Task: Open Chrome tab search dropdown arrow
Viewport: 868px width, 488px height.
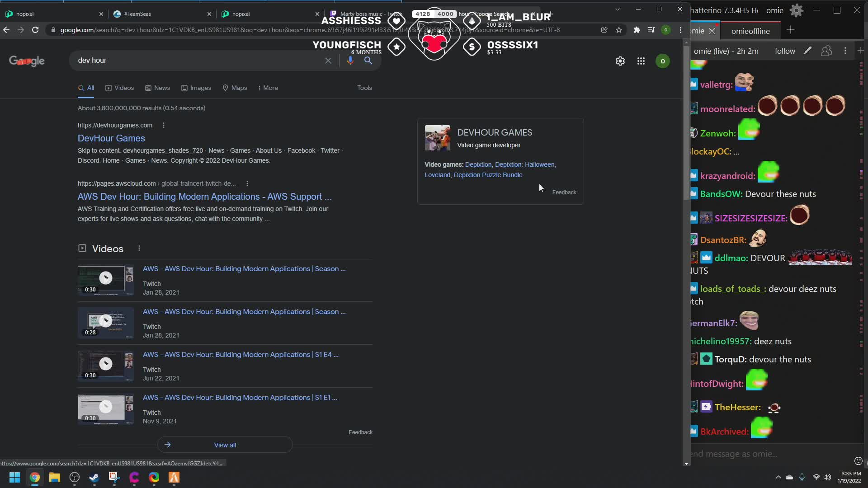Action: [x=618, y=9]
